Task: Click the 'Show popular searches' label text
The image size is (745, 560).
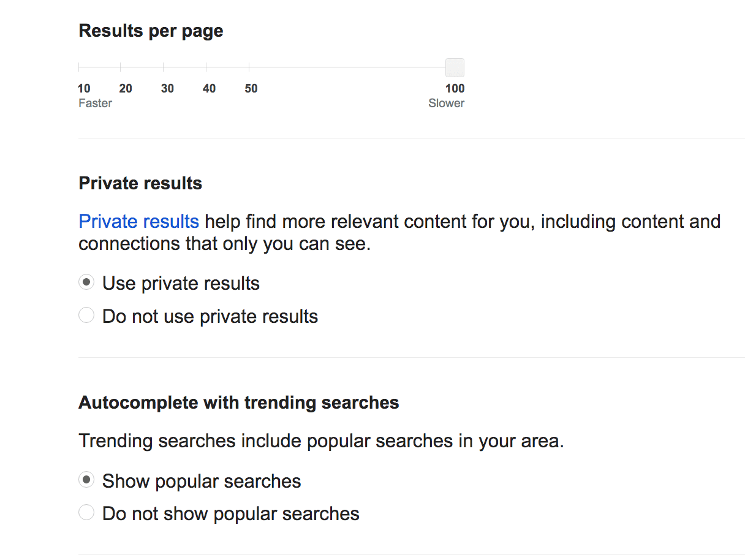Action: (202, 482)
